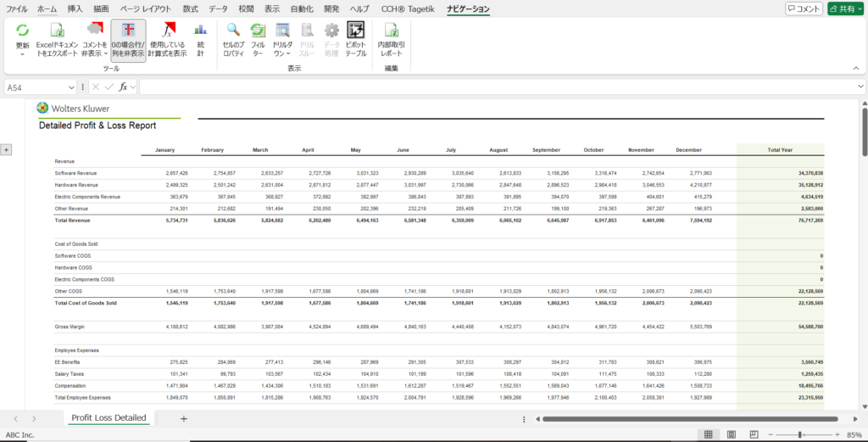868x442 pixels.
Task: Click the Pivot Table icon
Action: (x=356, y=31)
